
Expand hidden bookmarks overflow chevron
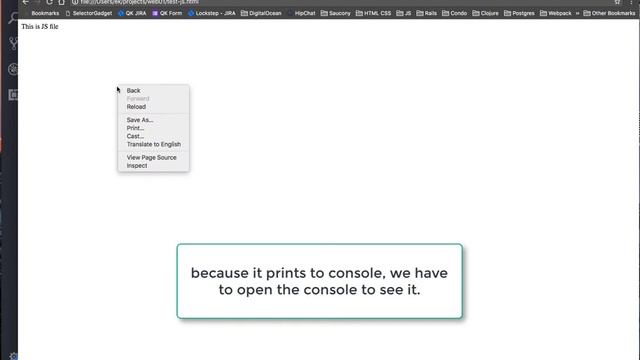click(578, 13)
